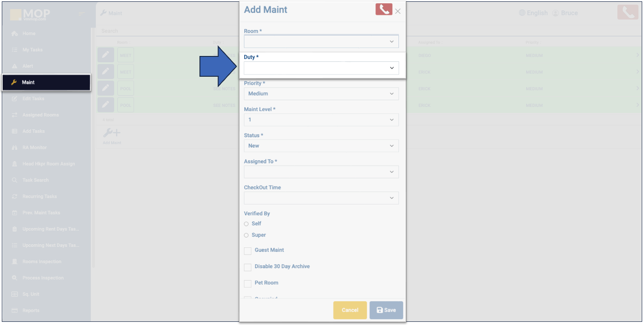Go to Rooms Inspection in the sidebar
Screen dimensions: 644x325
click(x=42, y=261)
